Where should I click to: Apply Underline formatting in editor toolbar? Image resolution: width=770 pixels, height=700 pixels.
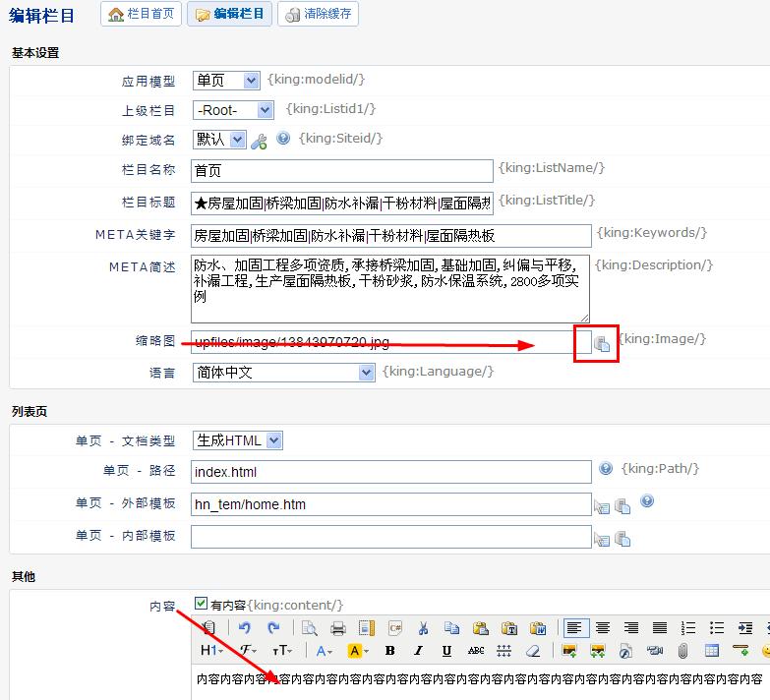click(447, 651)
